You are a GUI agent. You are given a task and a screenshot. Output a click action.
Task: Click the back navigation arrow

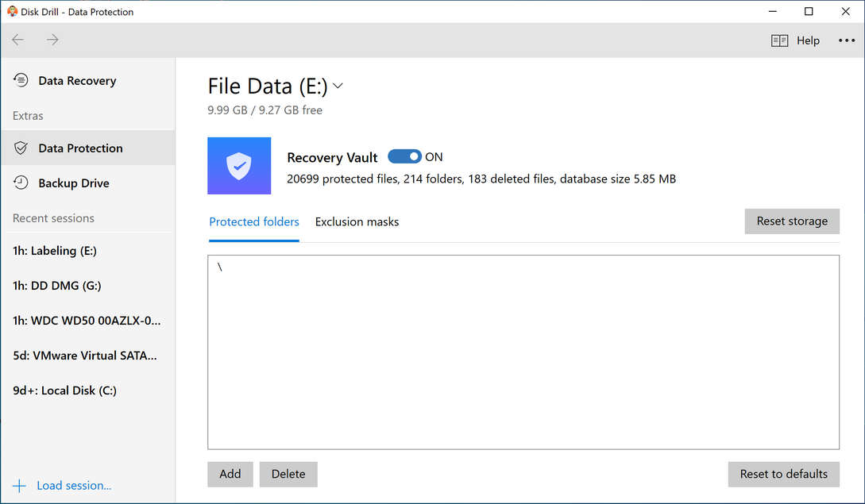(18, 40)
